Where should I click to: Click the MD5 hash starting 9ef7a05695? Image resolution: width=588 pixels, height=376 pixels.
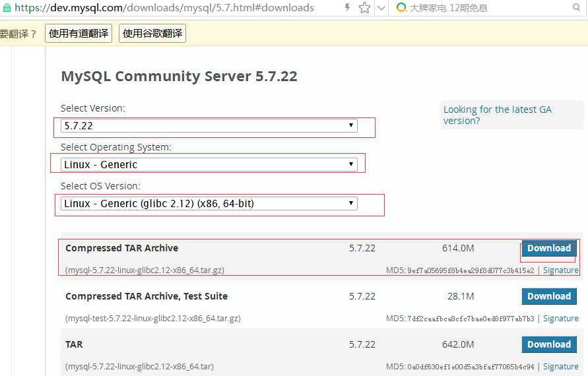tap(471, 270)
